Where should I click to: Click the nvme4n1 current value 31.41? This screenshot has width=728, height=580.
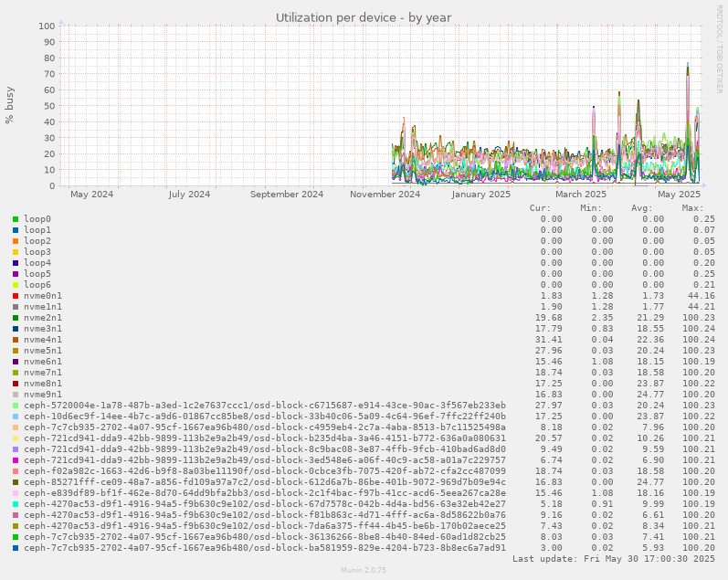[548, 340]
